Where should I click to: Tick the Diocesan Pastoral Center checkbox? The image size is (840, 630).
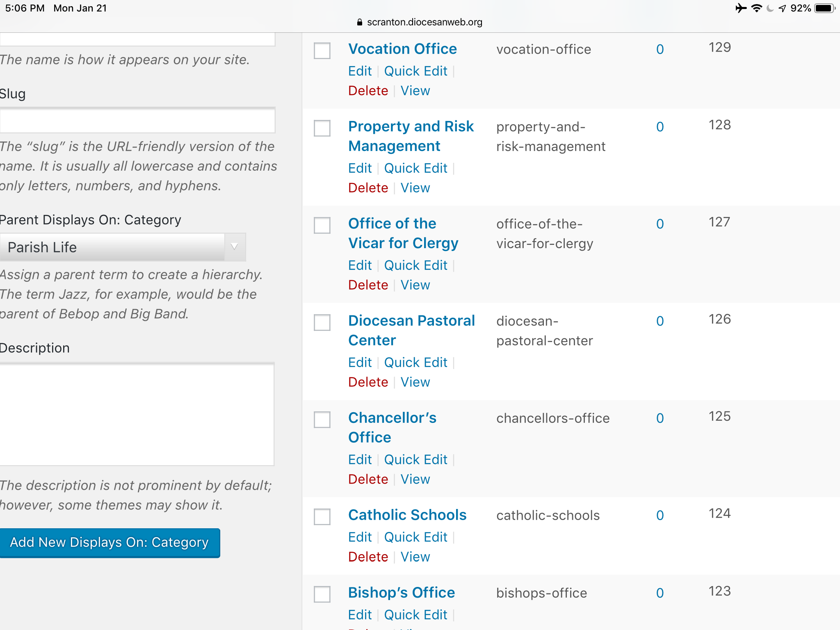tap(322, 322)
